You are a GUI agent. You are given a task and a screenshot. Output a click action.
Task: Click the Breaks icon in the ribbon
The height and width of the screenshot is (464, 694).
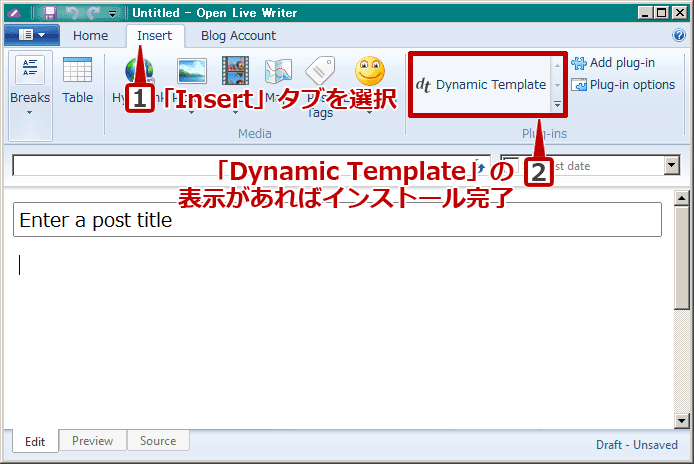(x=30, y=70)
